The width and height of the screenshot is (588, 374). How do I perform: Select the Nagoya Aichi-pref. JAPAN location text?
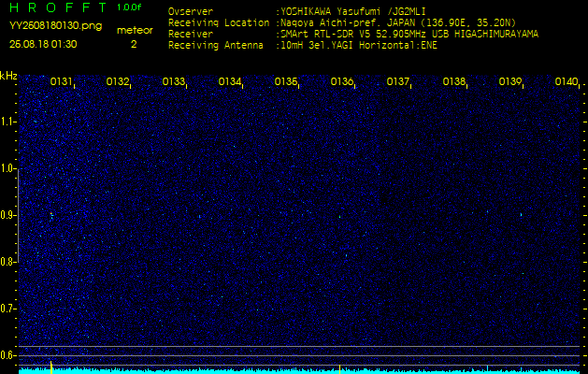[x=398, y=22]
